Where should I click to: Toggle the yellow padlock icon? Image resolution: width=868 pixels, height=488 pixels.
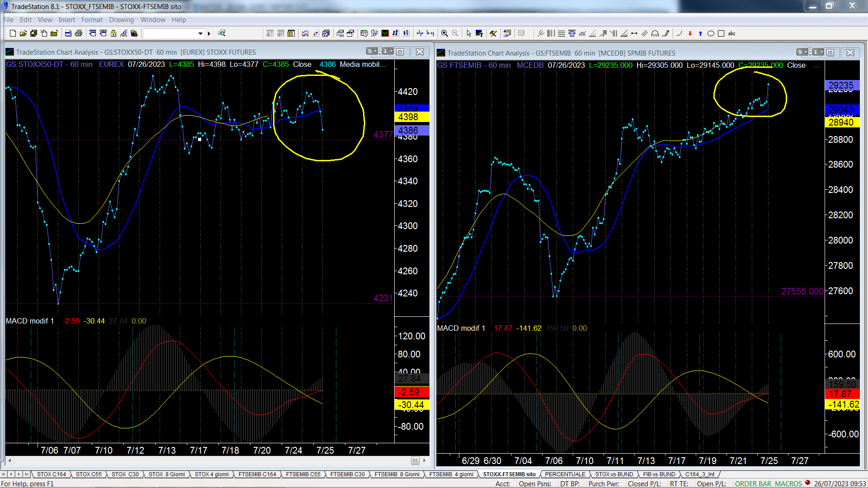point(113,33)
